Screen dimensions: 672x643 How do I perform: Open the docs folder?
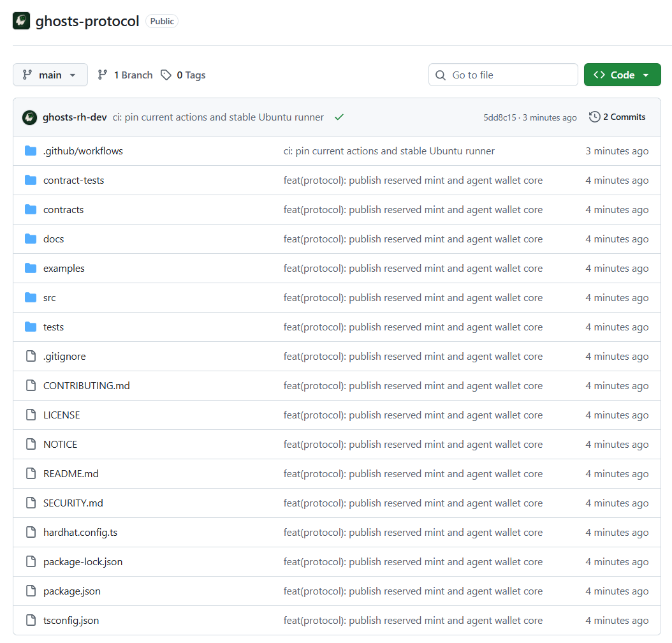coord(54,239)
